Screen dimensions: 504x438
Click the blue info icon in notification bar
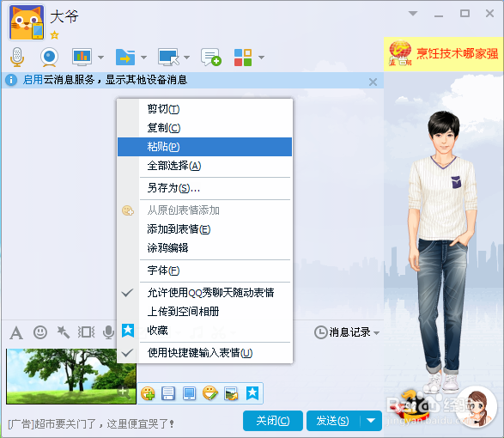coord(11,80)
